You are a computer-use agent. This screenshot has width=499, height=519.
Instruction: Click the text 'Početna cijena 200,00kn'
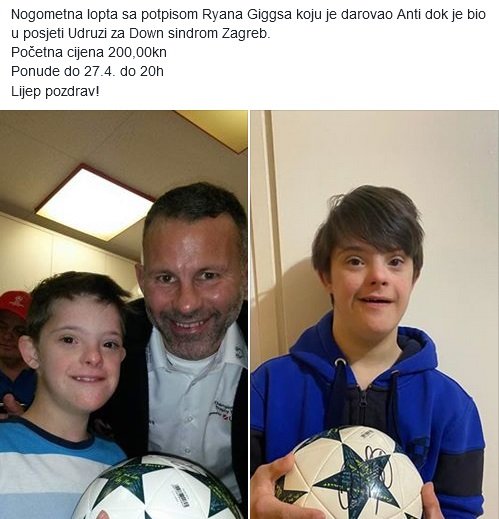pyautogui.click(x=89, y=52)
